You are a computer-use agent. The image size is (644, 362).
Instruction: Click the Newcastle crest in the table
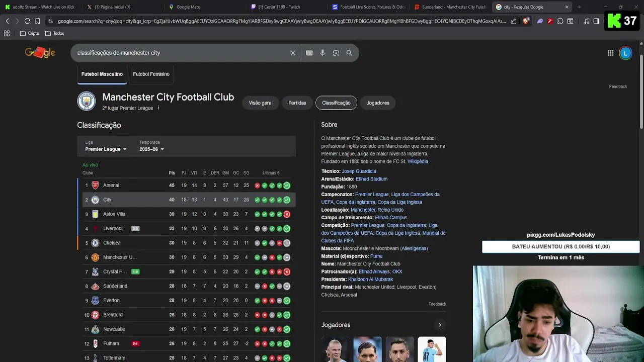click(x=95, y=329)
